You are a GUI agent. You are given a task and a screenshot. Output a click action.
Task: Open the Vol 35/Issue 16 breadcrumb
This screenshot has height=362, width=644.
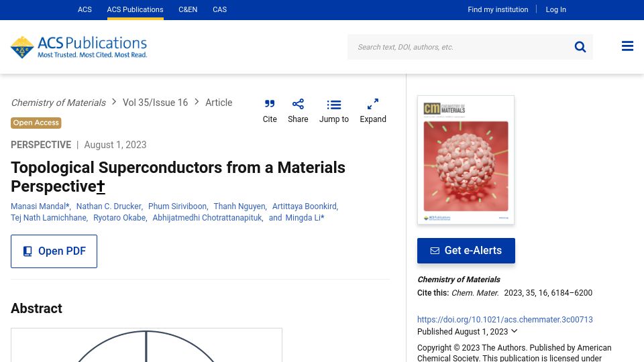[x=155, y=103]
